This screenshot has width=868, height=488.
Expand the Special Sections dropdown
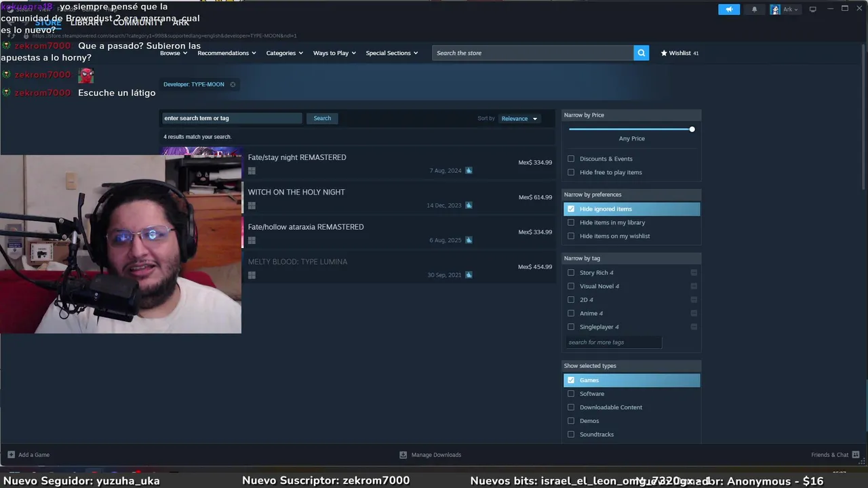coord(392,53)
